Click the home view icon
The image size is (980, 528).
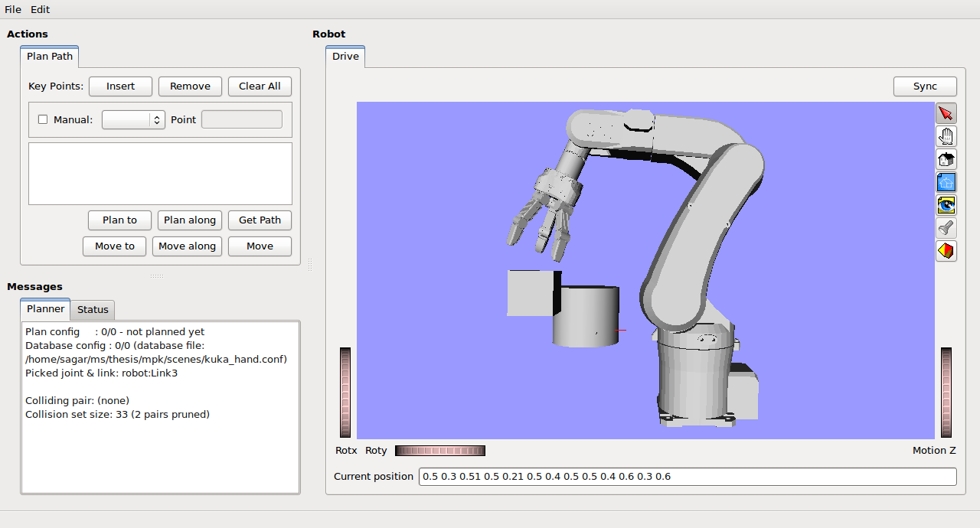[946, 159]
